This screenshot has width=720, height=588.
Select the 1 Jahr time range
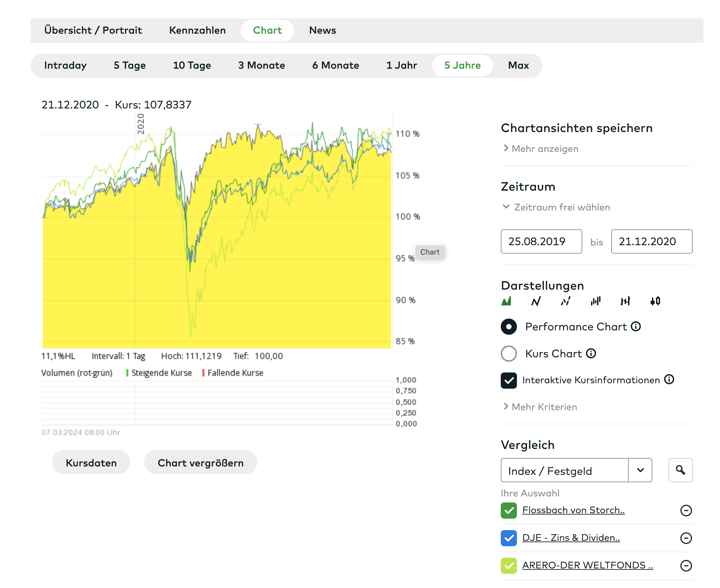point(401,65)
